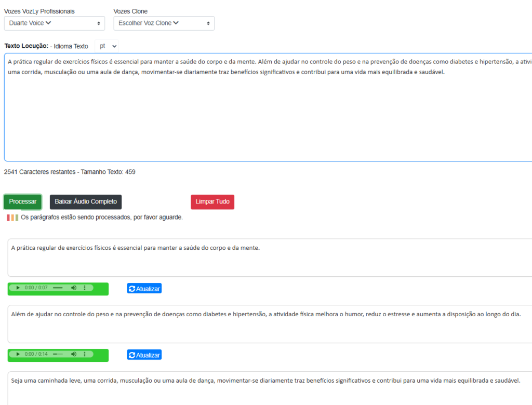Open the Escolher Voz Clone dropdown
Viewport: 532px width, 405px height.
point(164,23)
